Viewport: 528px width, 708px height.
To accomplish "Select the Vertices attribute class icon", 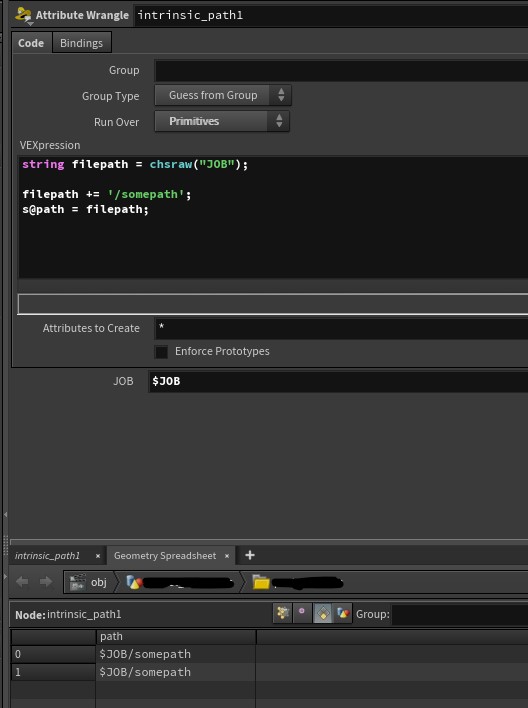I will click(303, 613).
